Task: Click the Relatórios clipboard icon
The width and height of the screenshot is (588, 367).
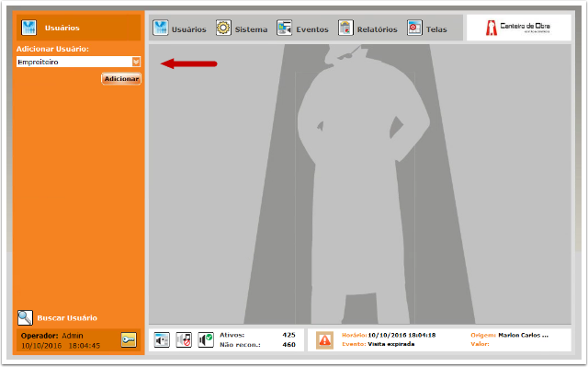Action: click(345, 29)
